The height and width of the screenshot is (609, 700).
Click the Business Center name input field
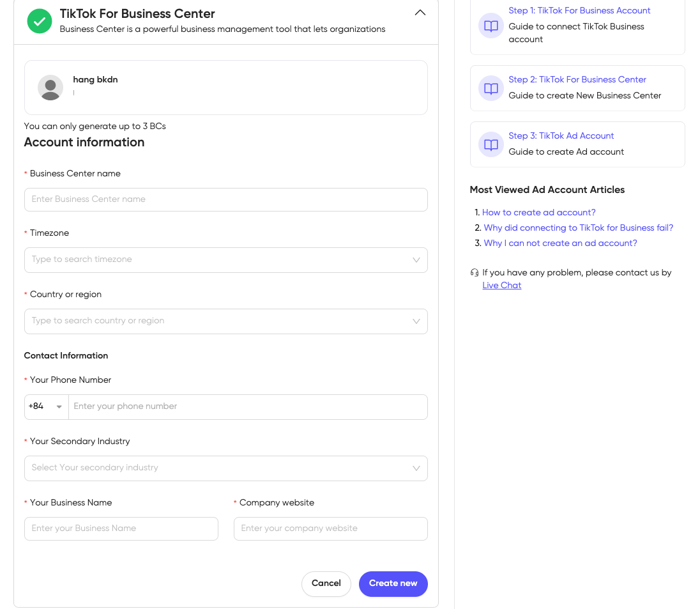(225, 199)
